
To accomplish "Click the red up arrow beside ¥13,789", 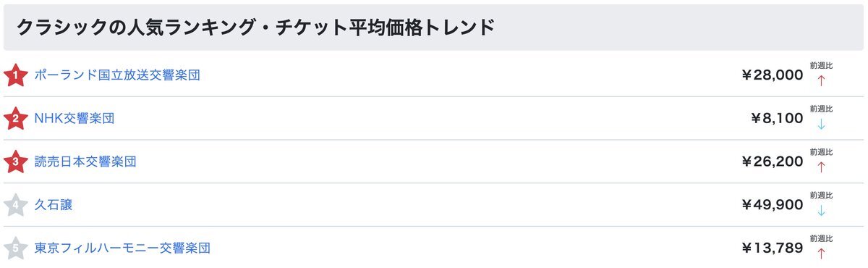I will point(821,254).
